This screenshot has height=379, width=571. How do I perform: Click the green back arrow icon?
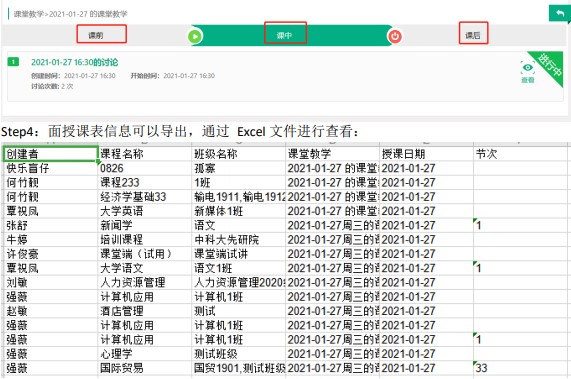[560, 13]
